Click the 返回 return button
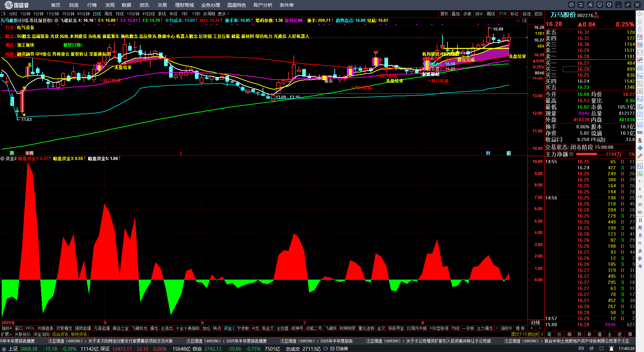This screenshot has width=644, height=352. point(538,14)
